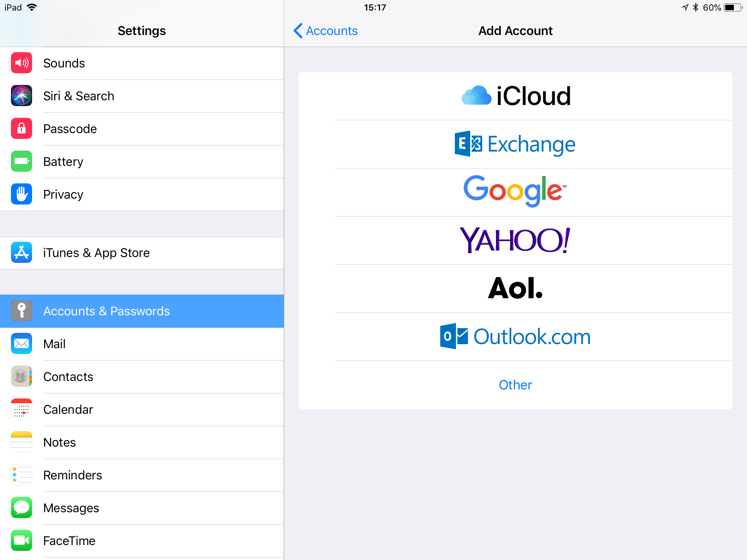Viewport: 747px width, 560px height.
Task: Open Siri & Search settings
Action: pyautogui.click(x=142, y=96)
